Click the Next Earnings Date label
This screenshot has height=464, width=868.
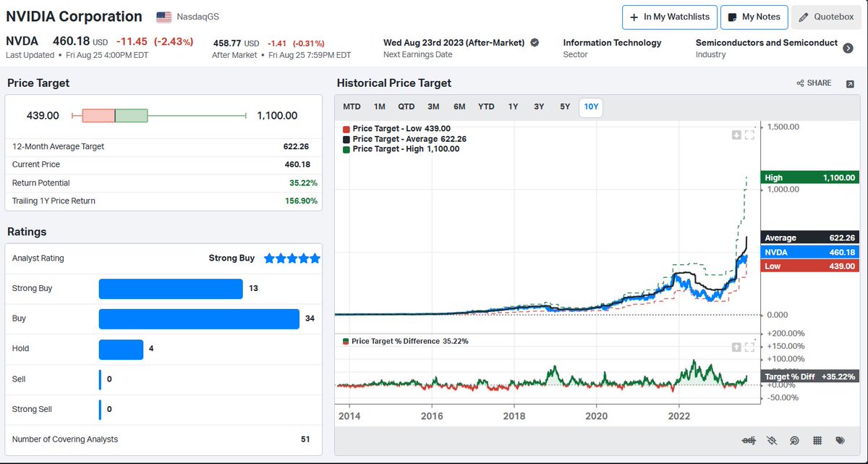point(418,55)
